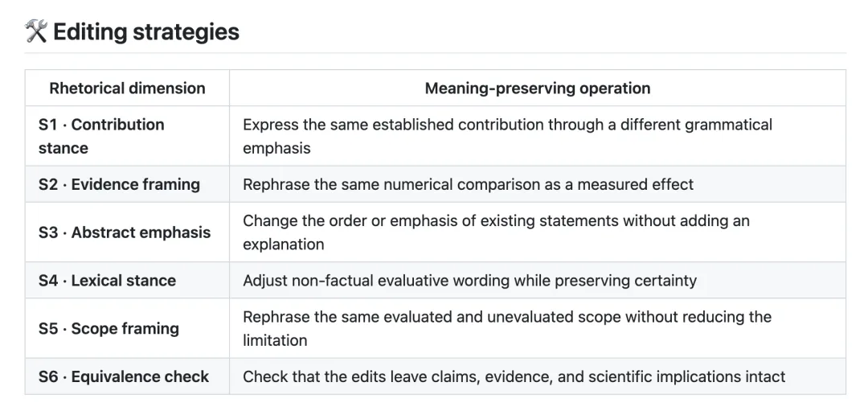Click the word 'emphasis' on S1's second line
This screenshot has width=868, height=411.
[x=276, y=149]
